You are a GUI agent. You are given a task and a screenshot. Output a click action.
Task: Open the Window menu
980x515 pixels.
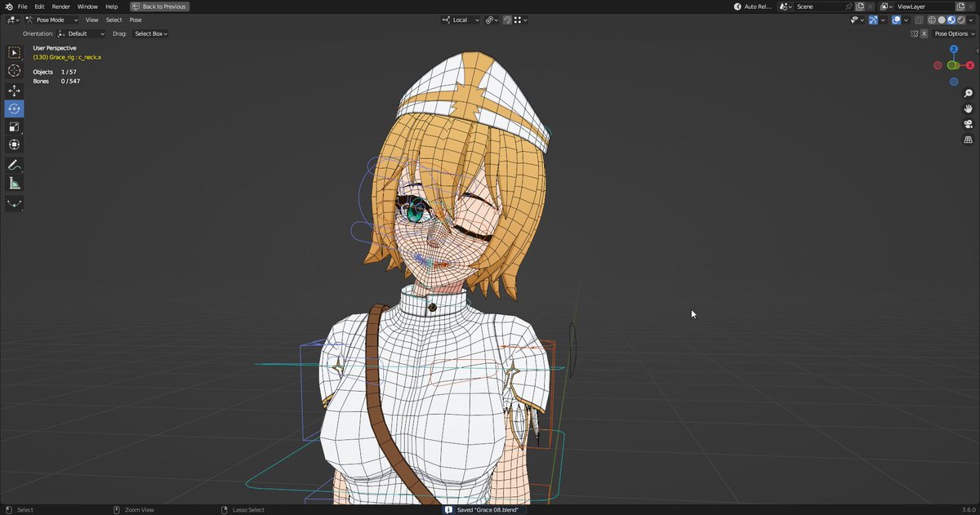click(x=87, y=7)
